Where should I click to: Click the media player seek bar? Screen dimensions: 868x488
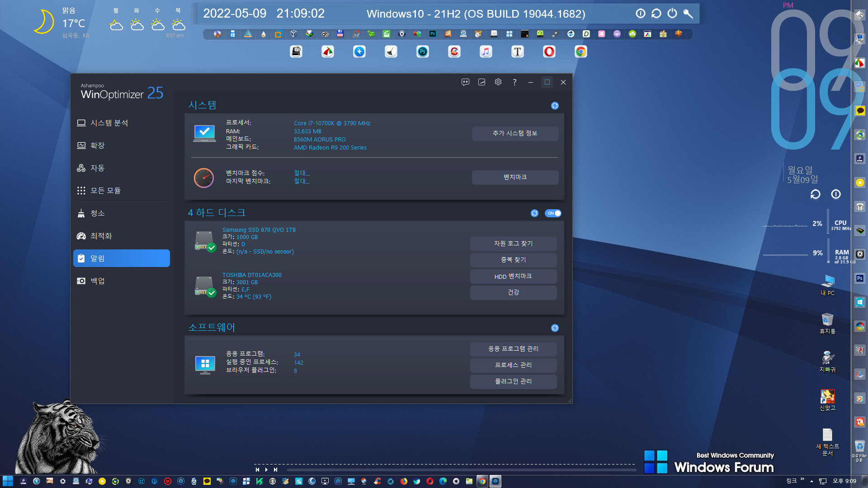461,470
